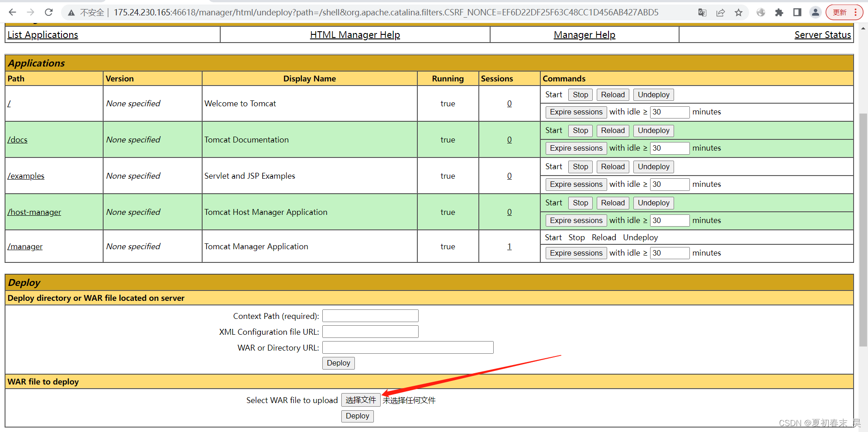Undeploy the root / application
Viewport: 868px width, 432px height.
pos(653,95)
